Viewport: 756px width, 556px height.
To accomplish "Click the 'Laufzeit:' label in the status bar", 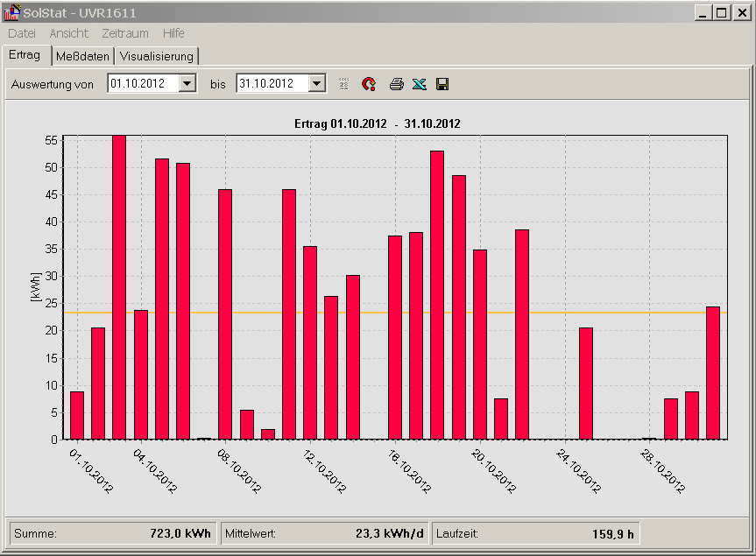I will click(457, 534).
